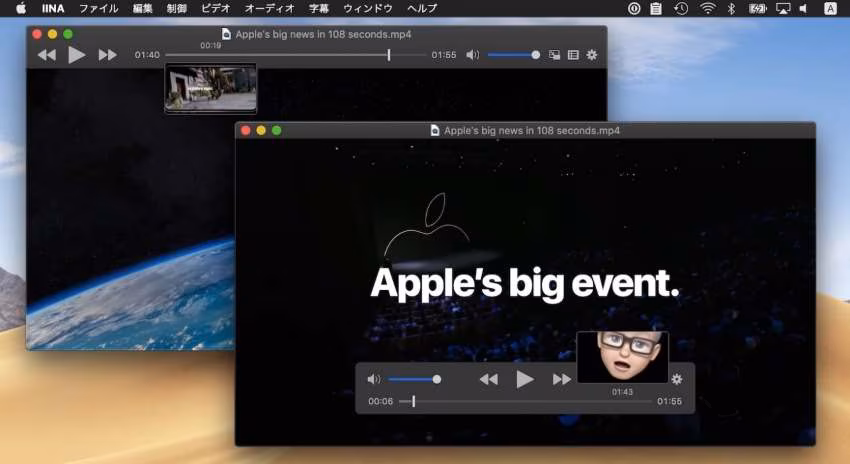The image size is (850, 464).
Task: Open the 制御 menu
Action: pos(177,8)
